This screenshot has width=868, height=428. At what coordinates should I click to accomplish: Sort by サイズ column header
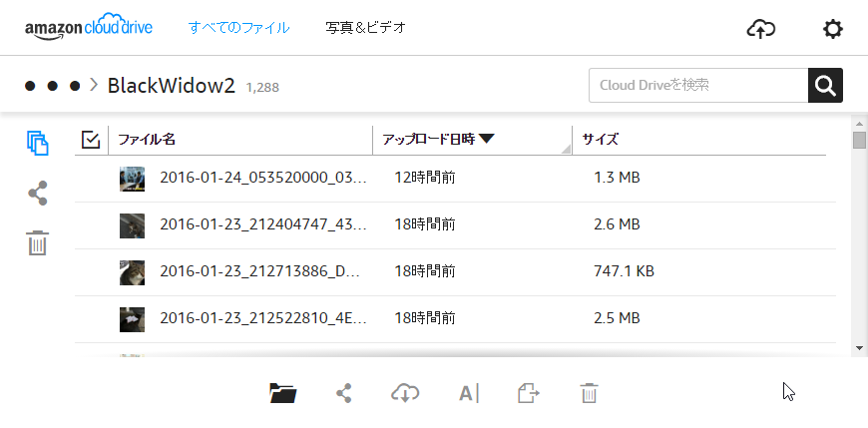(600, 140)
